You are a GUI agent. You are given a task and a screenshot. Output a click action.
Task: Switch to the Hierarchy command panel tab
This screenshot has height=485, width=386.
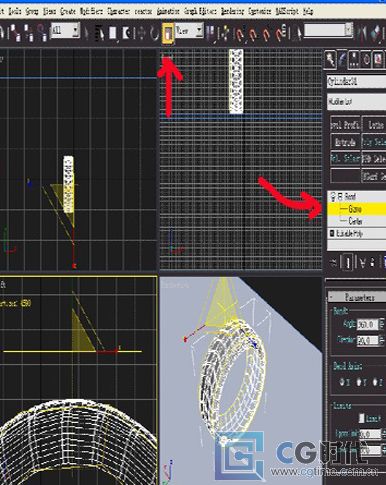pyautogui.click(x=354, y=59)
